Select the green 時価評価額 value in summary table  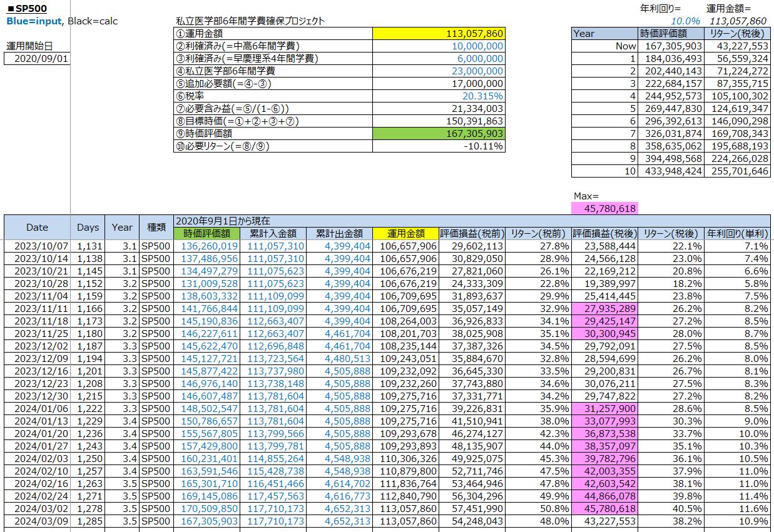coord(438,134)
